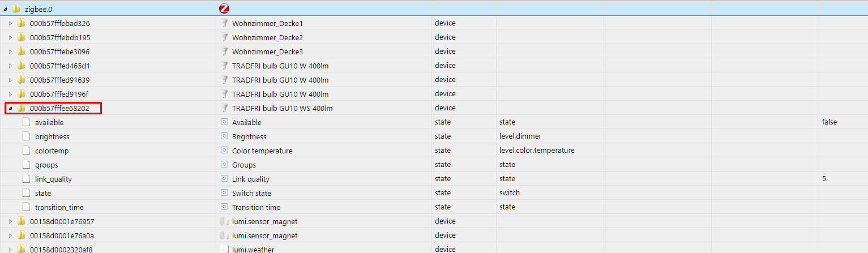Click the false value of available
Viewport: 868px width, 253px height.
[x=829, y=122]
